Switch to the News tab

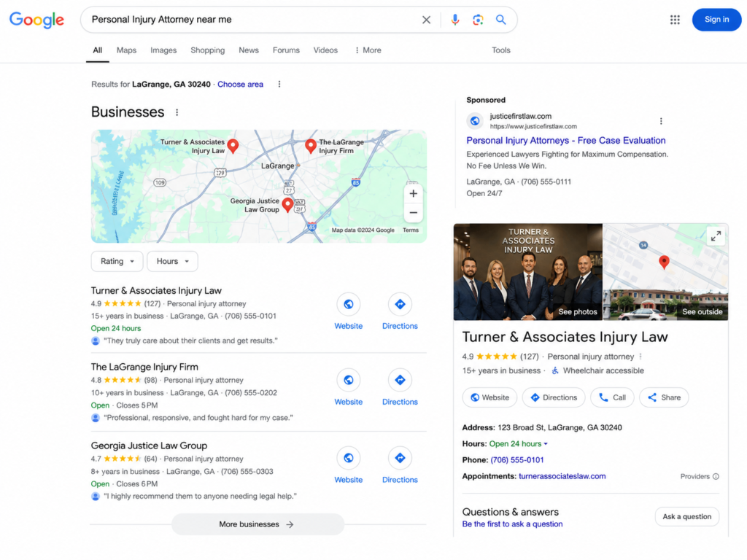[x=249, y=50]
